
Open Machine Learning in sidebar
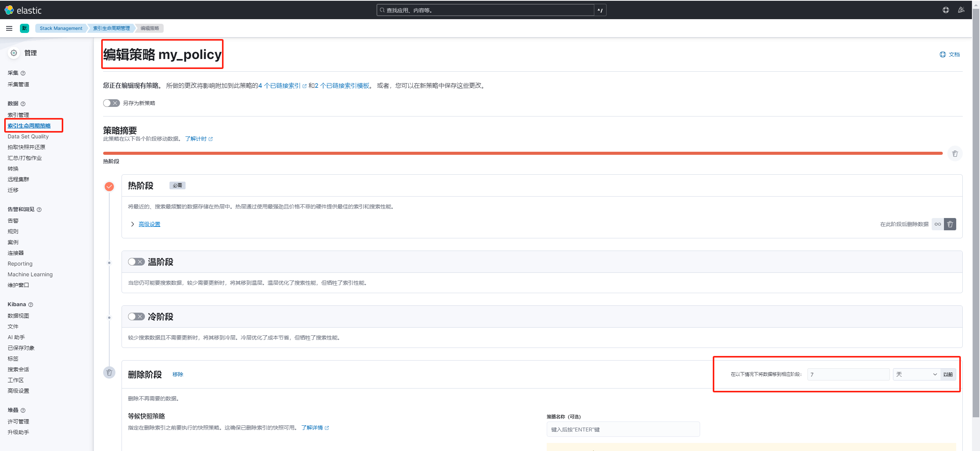[x=30, y=274]
